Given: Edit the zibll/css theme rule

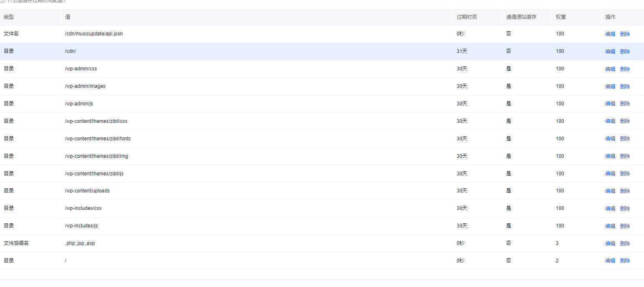Looking at the screenshot, I should click(610, 121).
